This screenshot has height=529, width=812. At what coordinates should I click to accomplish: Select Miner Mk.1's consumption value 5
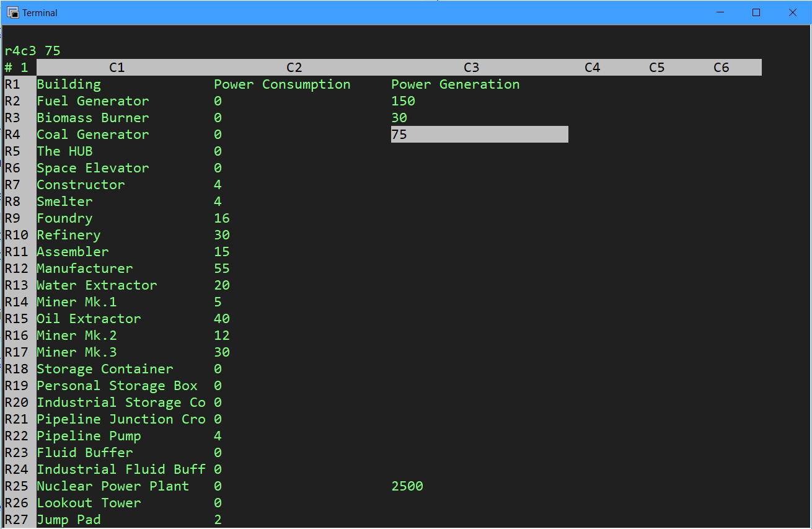click(218, 302)
